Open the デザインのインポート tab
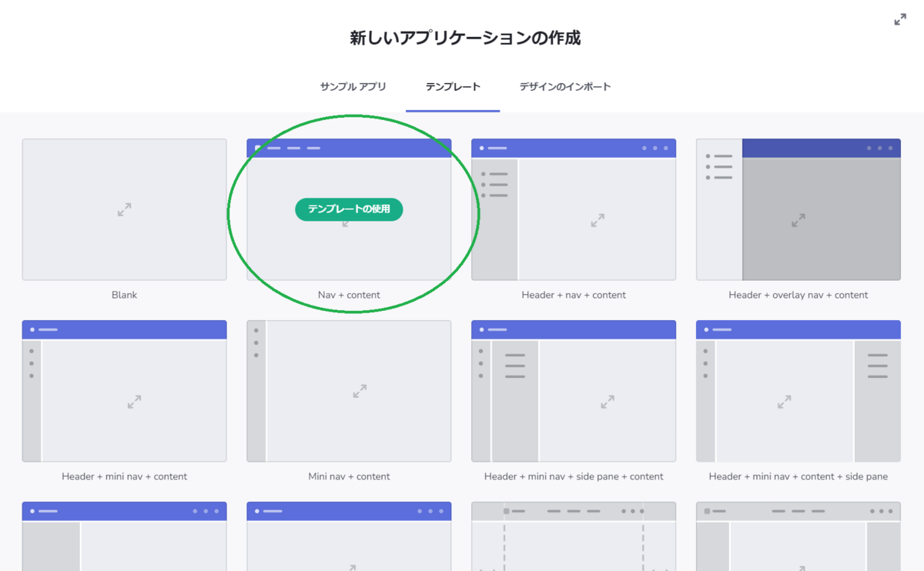The width and height of the screenshot is (924, 571). click(x=564, y=86)
